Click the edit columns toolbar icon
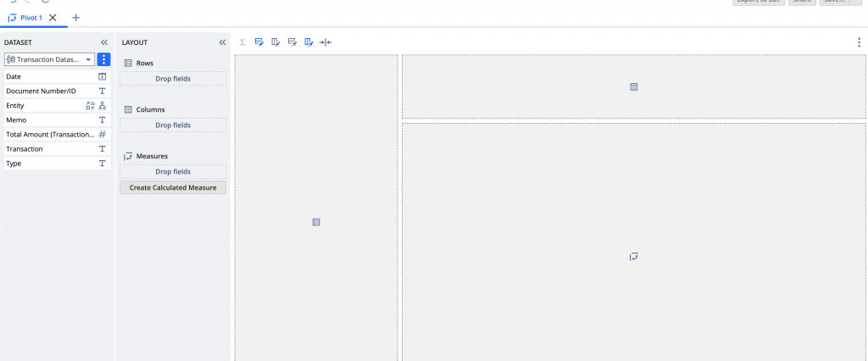This screenshot has height=361, width=868. tap(275, 42)
